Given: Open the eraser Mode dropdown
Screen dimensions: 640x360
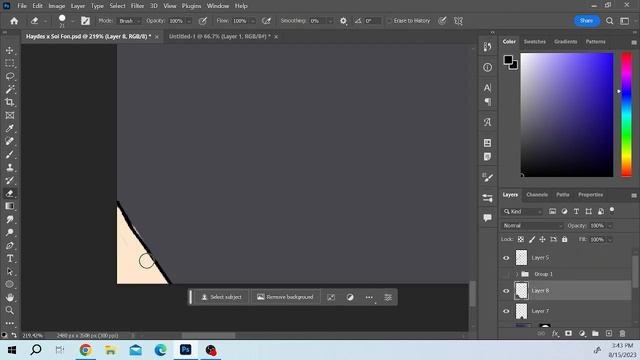Looking at the screenshot, I should pyautogui.click(x=129, y=21).
